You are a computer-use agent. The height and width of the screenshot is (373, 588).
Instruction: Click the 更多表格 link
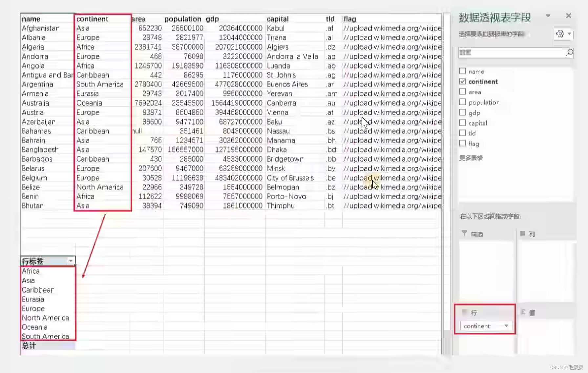point(471,158)
